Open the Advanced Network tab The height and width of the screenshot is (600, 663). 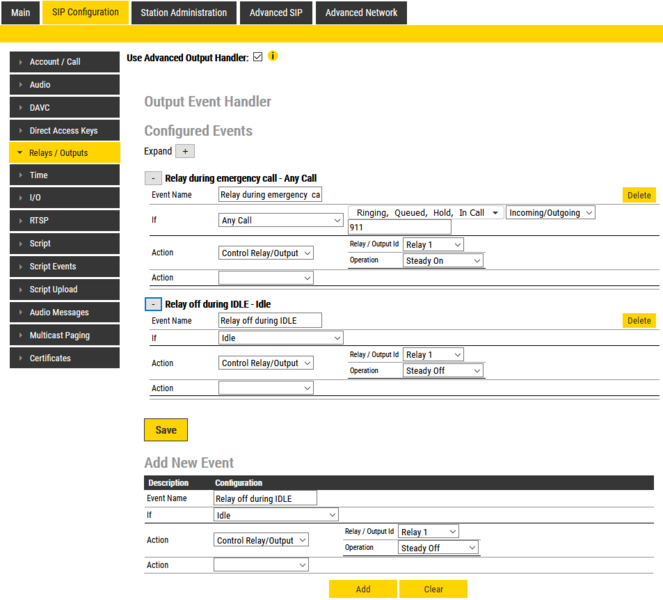click(x=361, y=13)
